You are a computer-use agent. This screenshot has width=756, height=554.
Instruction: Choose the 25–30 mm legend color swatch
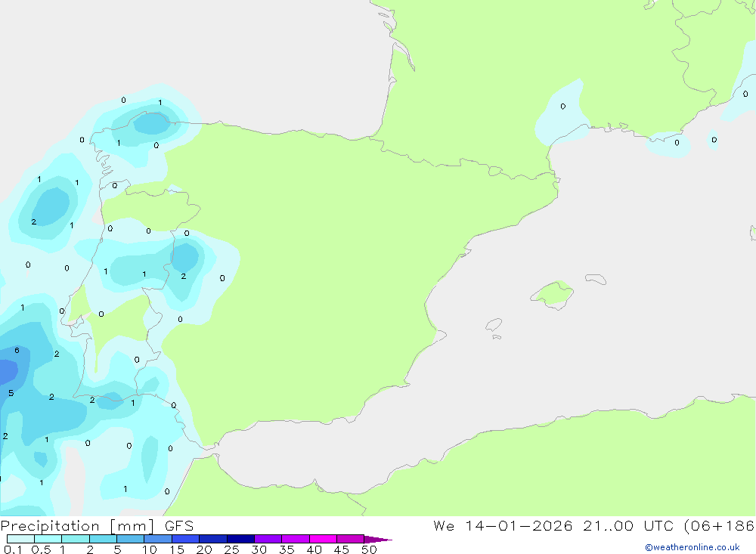coord(240,539)
